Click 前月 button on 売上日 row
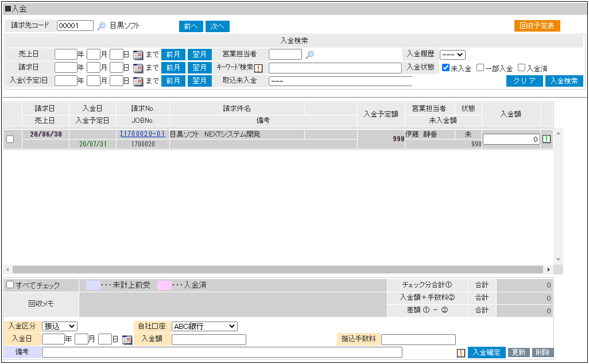The image size is (589, 364). coord(173,55)
